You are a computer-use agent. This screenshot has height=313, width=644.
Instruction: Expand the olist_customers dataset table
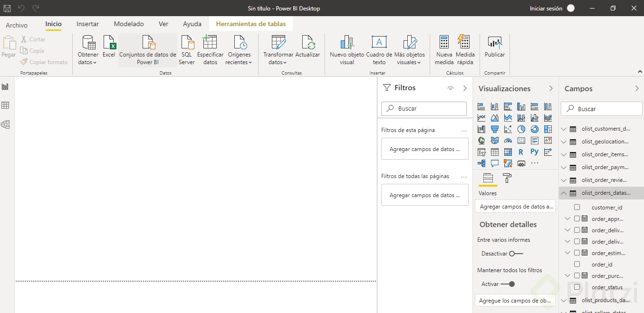click(564, 128)
